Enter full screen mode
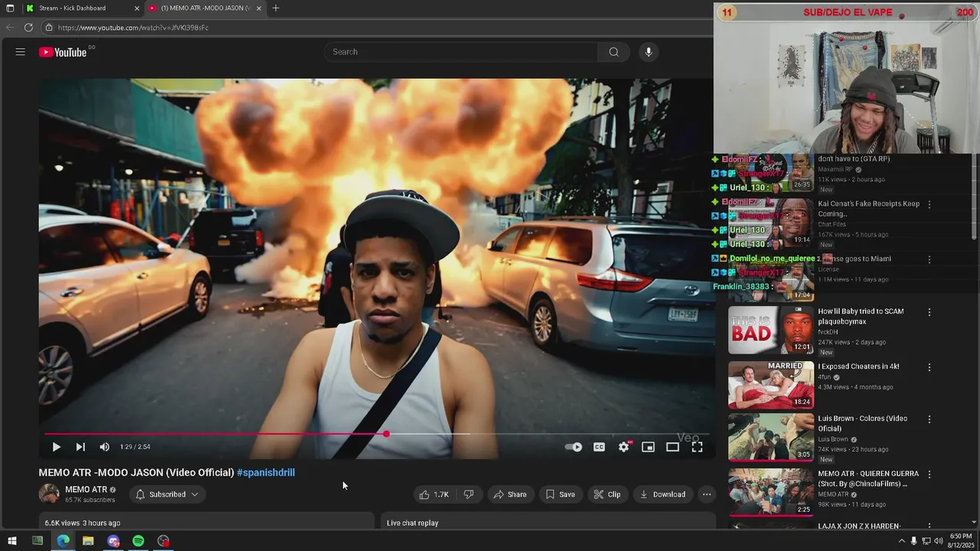980x551 pixels. [x=697, y=447]
